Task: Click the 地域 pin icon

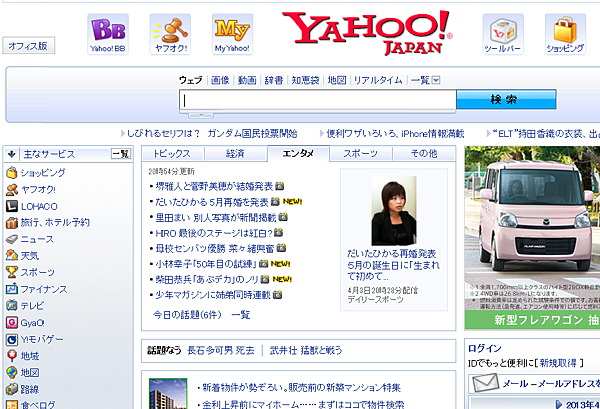Action: 12,356
